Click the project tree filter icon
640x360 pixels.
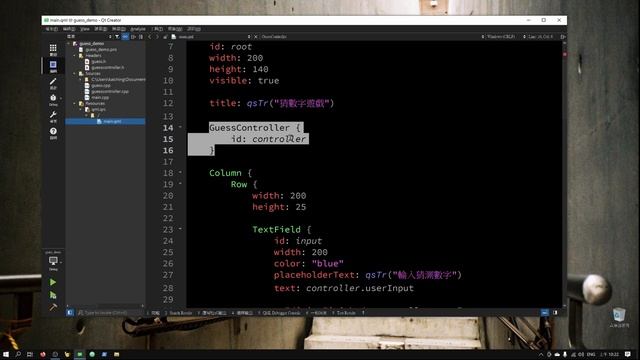click(117, 37)
